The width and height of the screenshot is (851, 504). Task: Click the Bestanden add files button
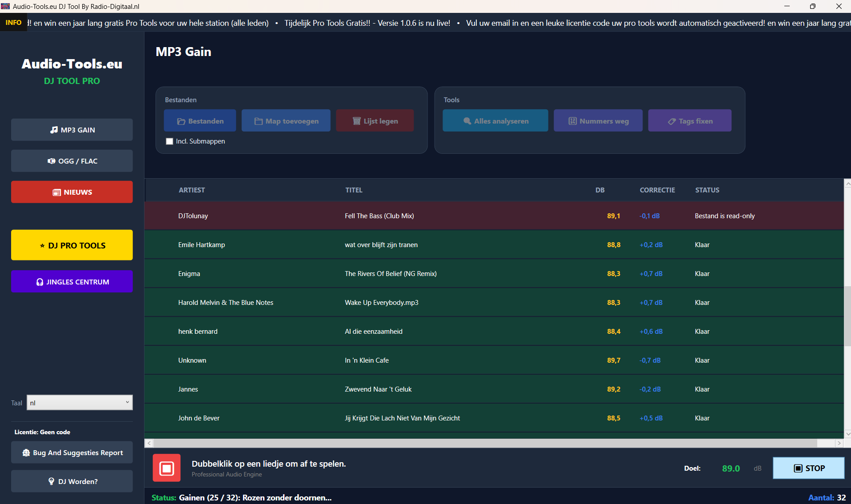pyautogui.click(x=200, y=120)
